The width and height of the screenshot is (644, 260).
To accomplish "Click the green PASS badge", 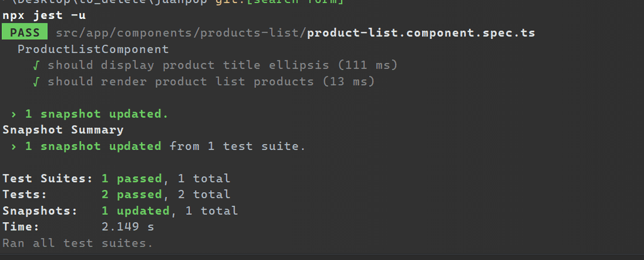I will tap(25, 32).
